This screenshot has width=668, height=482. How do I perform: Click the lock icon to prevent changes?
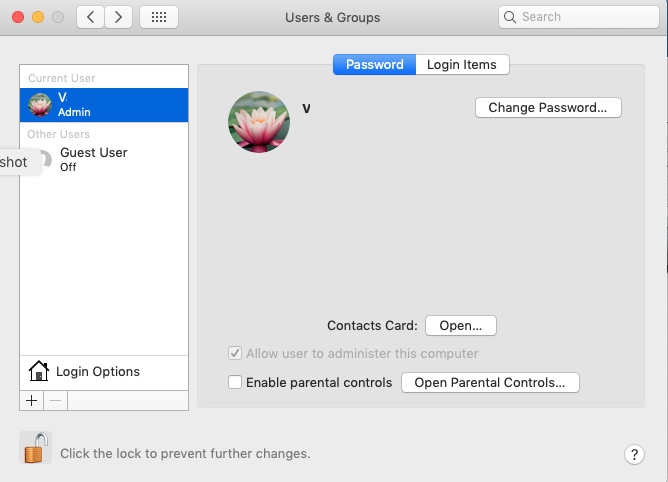point(36,448)
